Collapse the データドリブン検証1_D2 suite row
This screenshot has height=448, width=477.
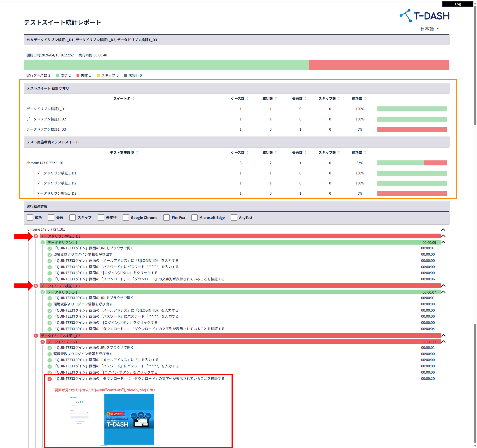click(443, 286)
